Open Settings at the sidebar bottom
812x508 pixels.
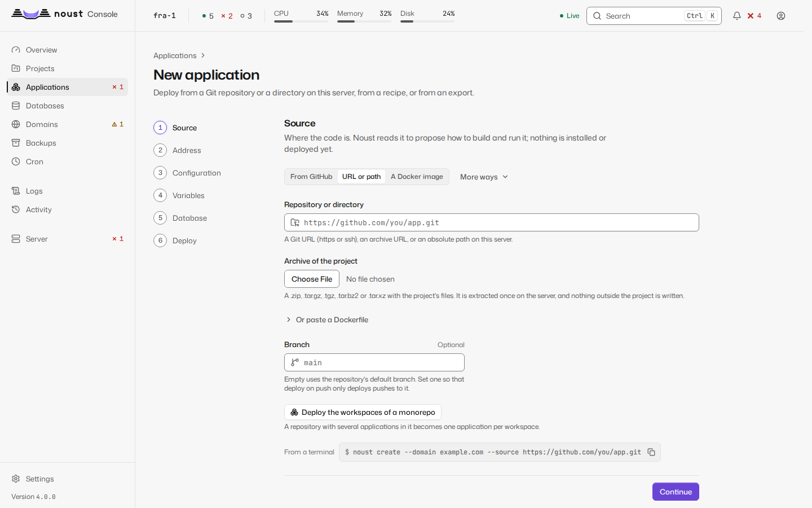[67, 479]
